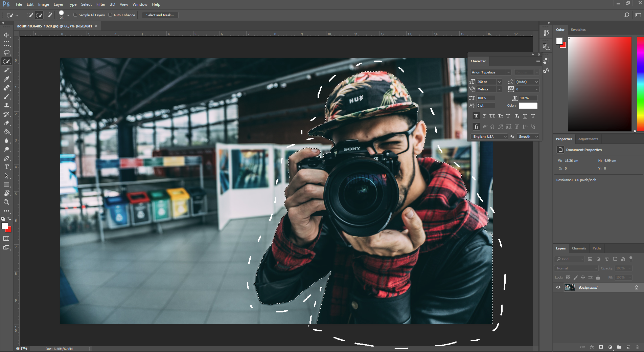Viewport: 644px width, 352px height.
Task: Open the Character panel menu button
Action: 538,61
